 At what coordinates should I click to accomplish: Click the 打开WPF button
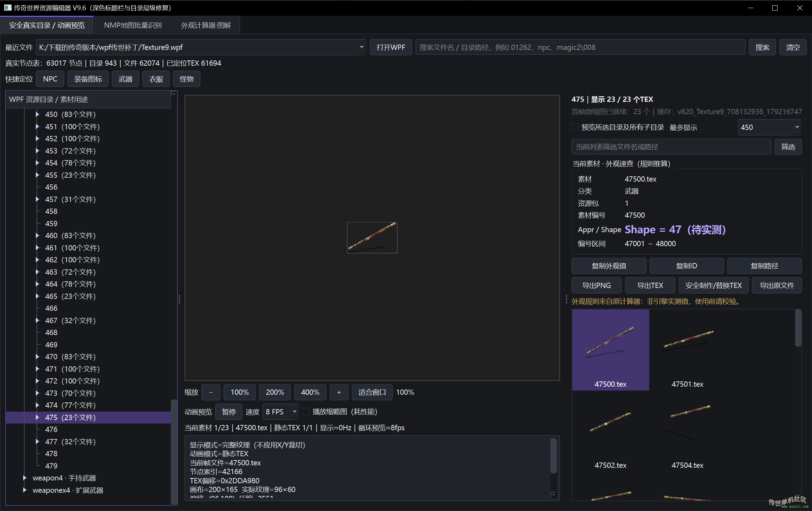coord(391,47)
